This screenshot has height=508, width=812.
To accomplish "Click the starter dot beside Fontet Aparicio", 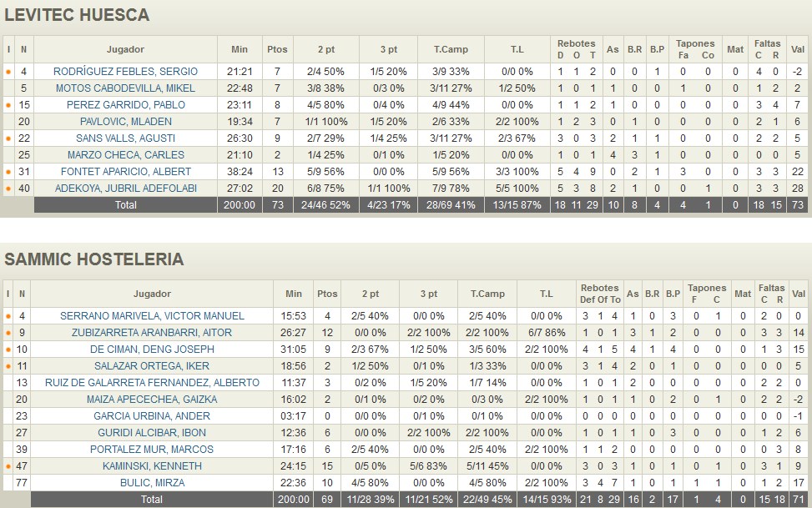I will click(8, 172).
